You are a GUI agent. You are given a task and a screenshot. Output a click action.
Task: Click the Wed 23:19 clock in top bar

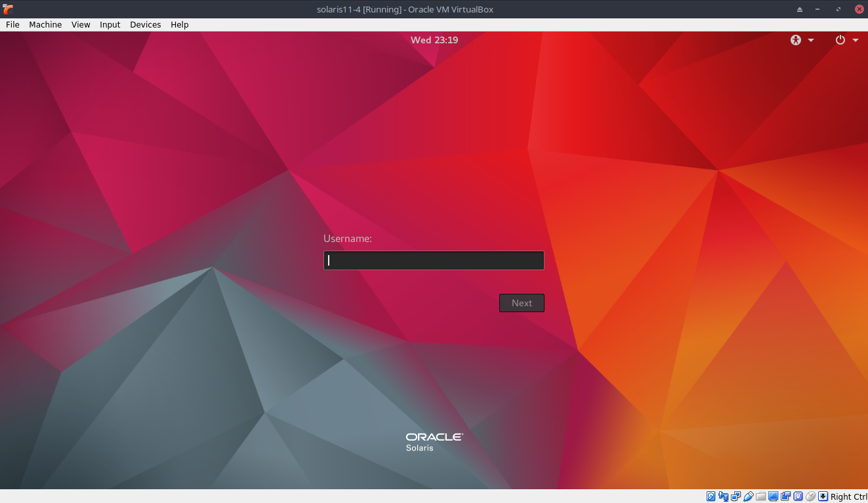pyautogui.click(x=434, y=40)
